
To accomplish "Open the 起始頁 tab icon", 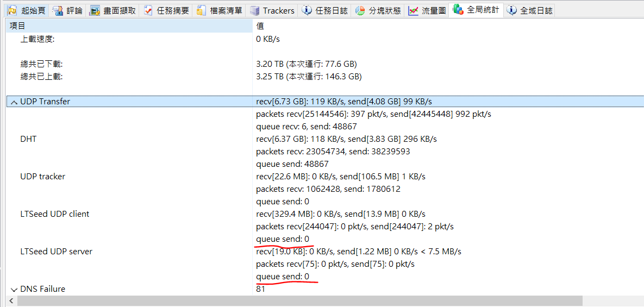I will coord(12,10).
